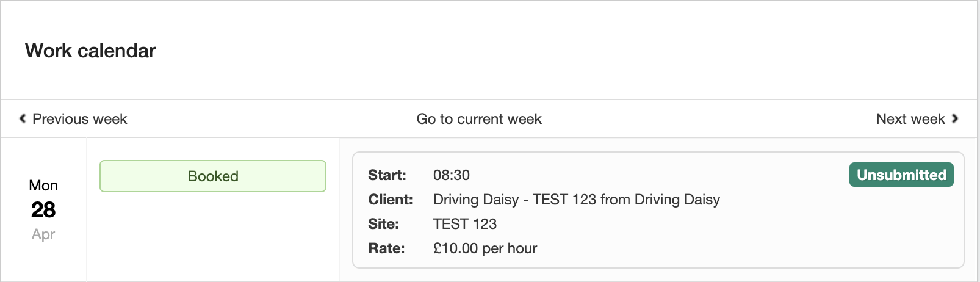Click the TEST 123 site value

pos(465,224)
